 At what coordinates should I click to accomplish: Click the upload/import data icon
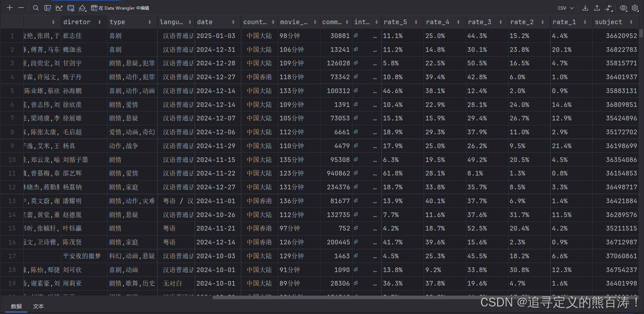coord(597,8)
